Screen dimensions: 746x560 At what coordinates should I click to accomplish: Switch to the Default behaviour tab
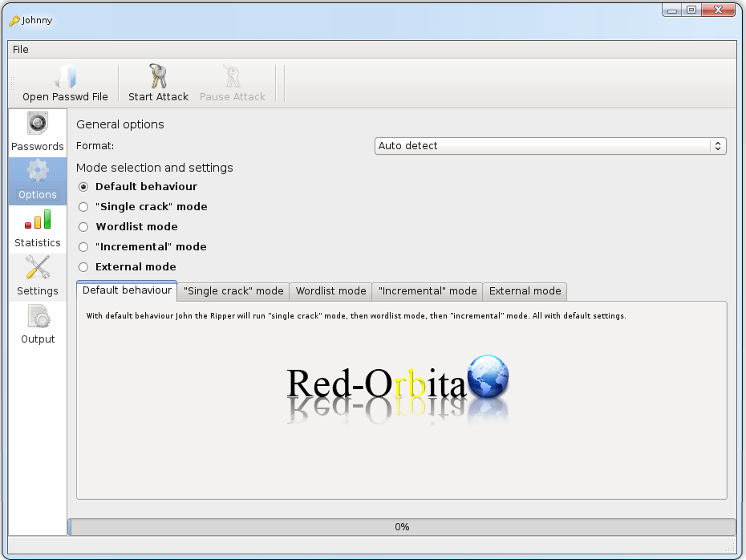(127, 290)
